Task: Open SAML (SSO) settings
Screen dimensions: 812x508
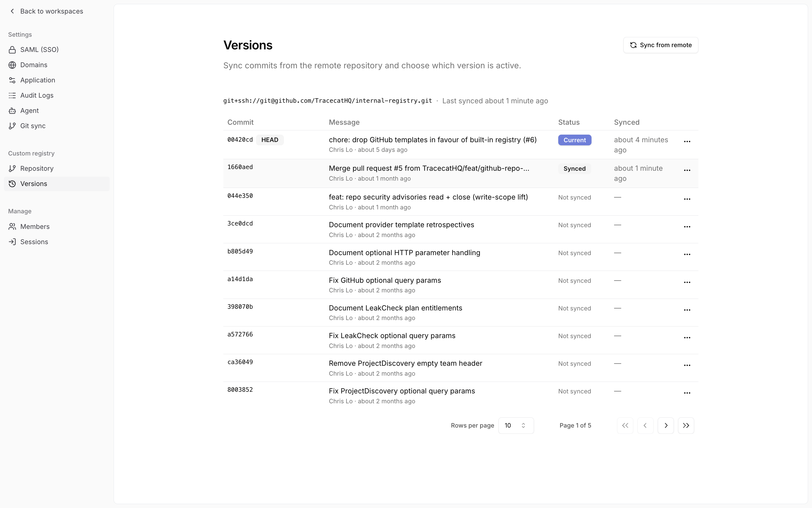Action: point(57,50)
